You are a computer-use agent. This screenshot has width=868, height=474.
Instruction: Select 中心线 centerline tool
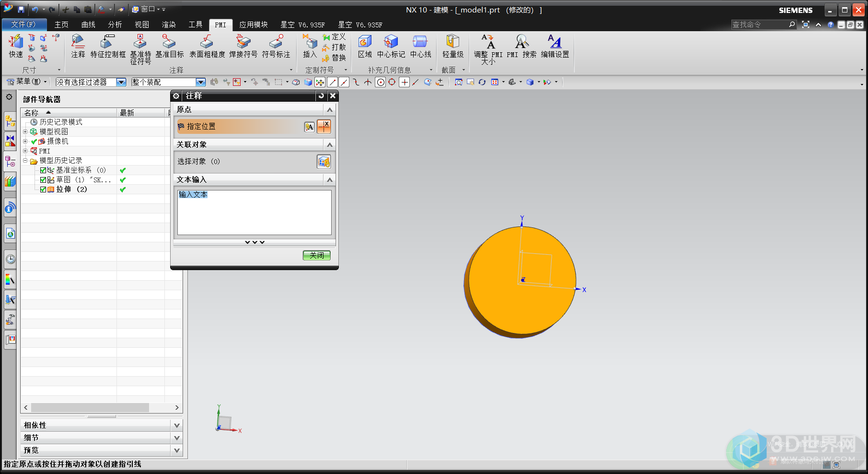pyautogui.click(x=420, y=46)
